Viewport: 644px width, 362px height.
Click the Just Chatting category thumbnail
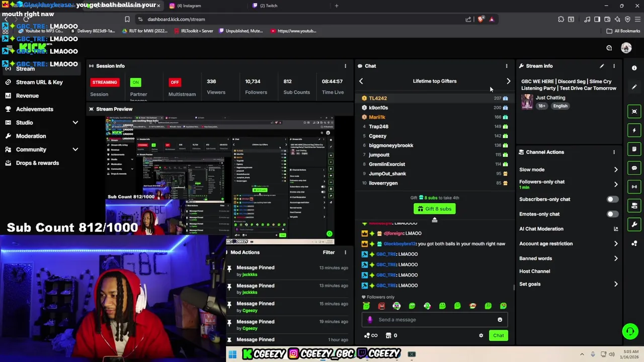527,102
